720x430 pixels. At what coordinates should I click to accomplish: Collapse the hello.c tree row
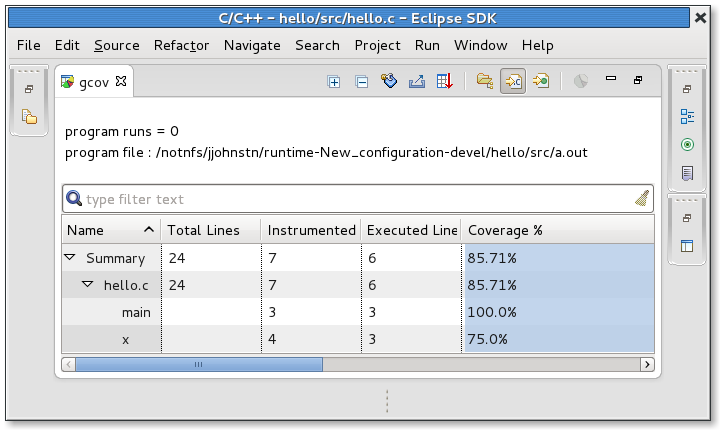87,284
